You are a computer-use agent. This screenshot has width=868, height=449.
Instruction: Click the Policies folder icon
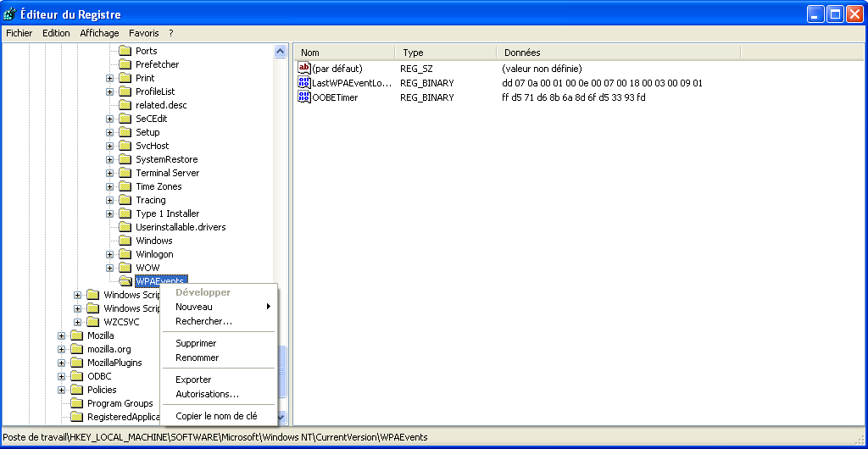pyautogui.click(x=76, y=390)
